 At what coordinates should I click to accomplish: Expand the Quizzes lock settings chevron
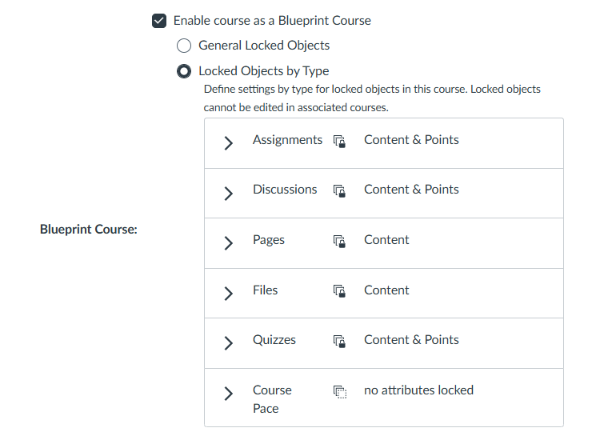click(x=229, y=343)
